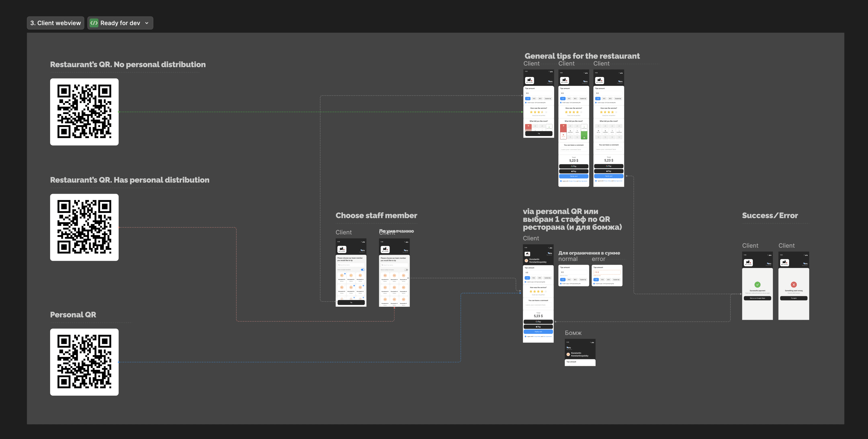Select the QR code under 'Has personal distribution'
The height and width of the screenshot is (439, 868).
coord(84,227)
